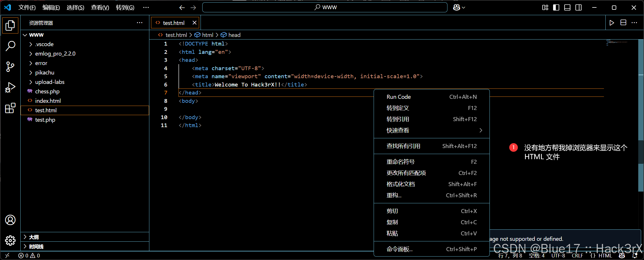Screen dimensions: 644x260
Task: Click the WWW command center search box
Action: 325,7
